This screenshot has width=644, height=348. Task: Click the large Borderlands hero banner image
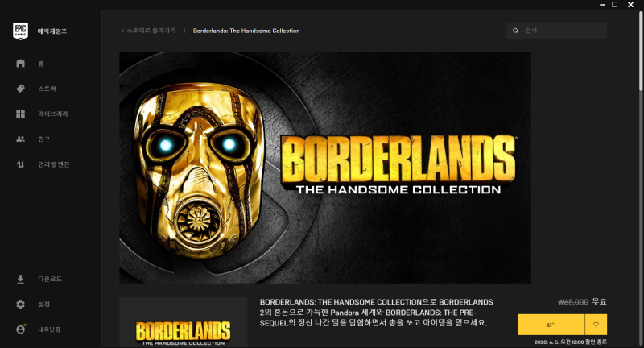point(325,168)
